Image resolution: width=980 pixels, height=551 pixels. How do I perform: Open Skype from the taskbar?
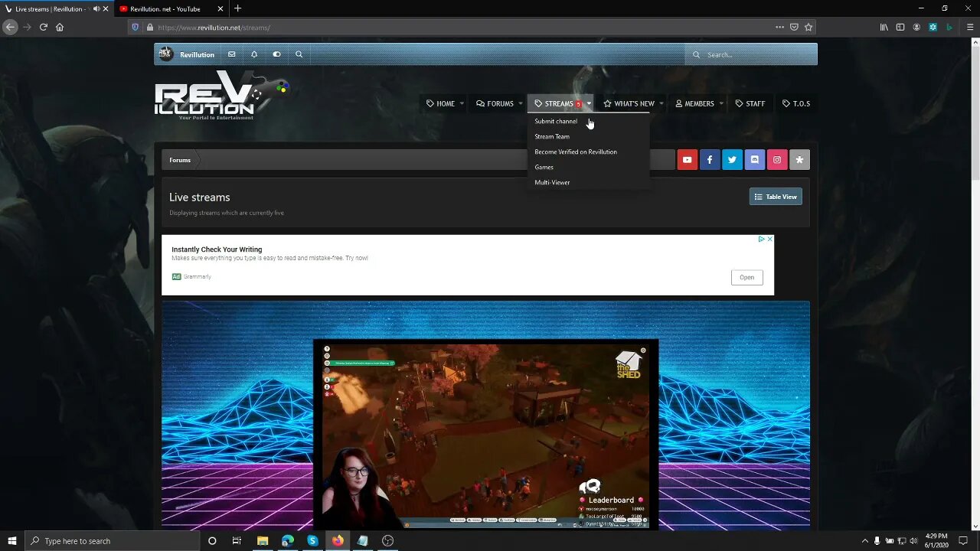coord(312,540)
